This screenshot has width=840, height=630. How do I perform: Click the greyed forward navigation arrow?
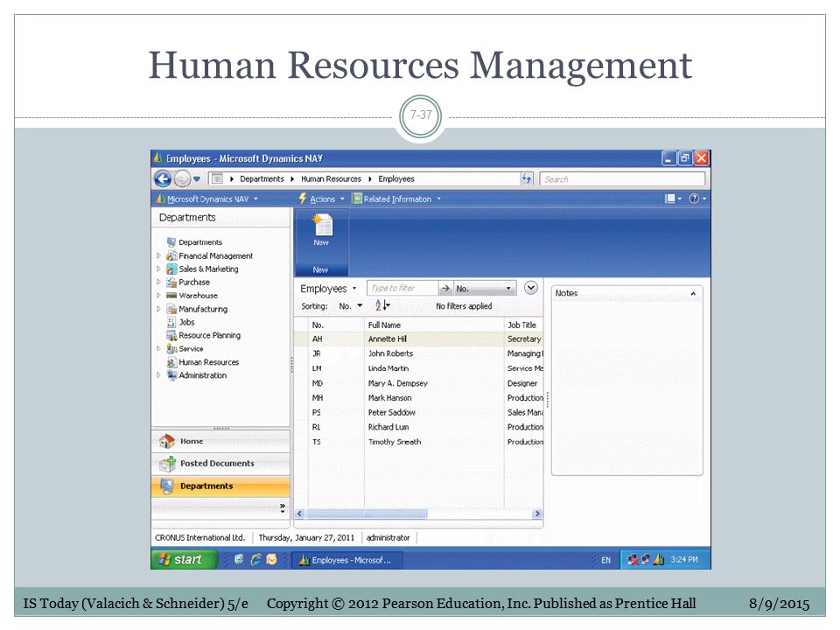coord(182,178)
